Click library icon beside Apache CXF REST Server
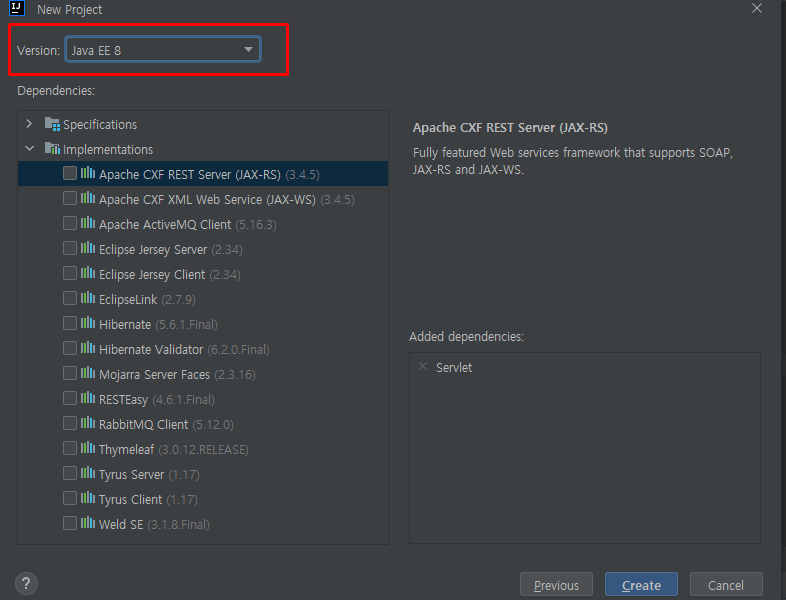 point(88,173)
